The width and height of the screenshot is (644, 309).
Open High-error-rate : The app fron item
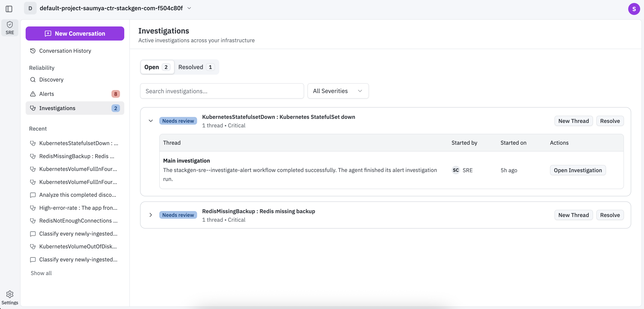point(75,208)
